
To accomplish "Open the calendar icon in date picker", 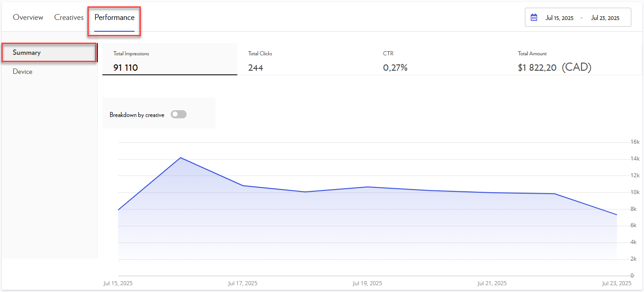I will 534,18.
